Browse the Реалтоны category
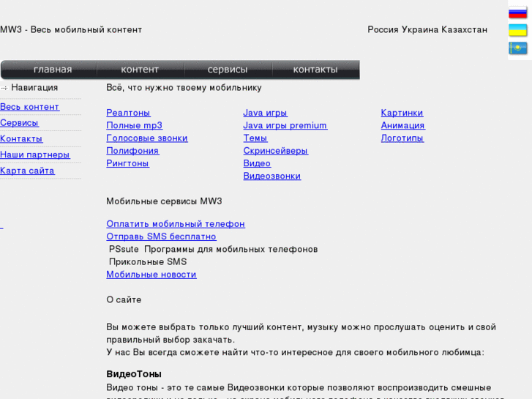532x399 pixels. pos(128,113)
